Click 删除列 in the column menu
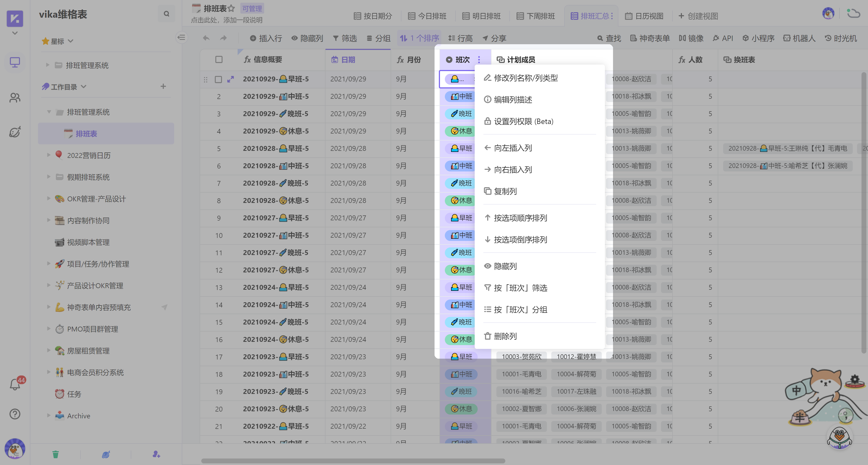This screenshot has width=868, height=465. click(505, 336)
